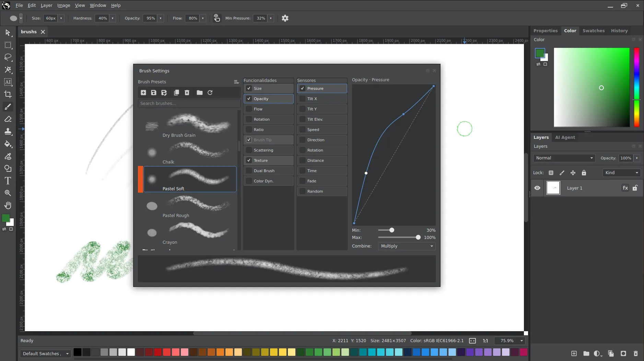This screenshot has height=361, width=644.
Task: Select the Paint Bucket fill tool
Action: coord(8,144)
